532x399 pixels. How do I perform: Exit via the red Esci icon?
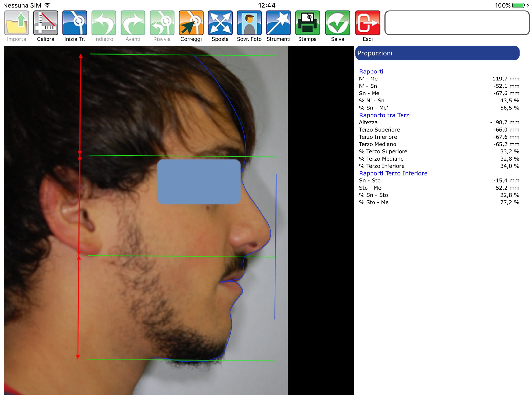(x=367, y=23)
